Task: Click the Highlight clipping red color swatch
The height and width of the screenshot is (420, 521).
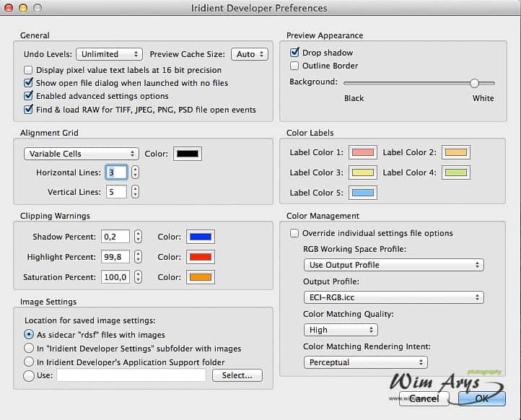Action: click(201, 257)
